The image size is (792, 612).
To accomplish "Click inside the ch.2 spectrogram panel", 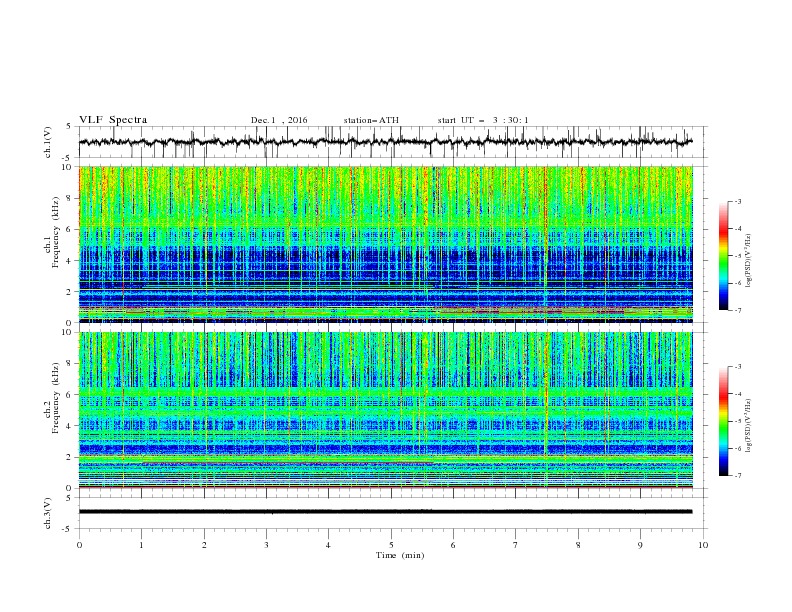I will tap(386, 410).
